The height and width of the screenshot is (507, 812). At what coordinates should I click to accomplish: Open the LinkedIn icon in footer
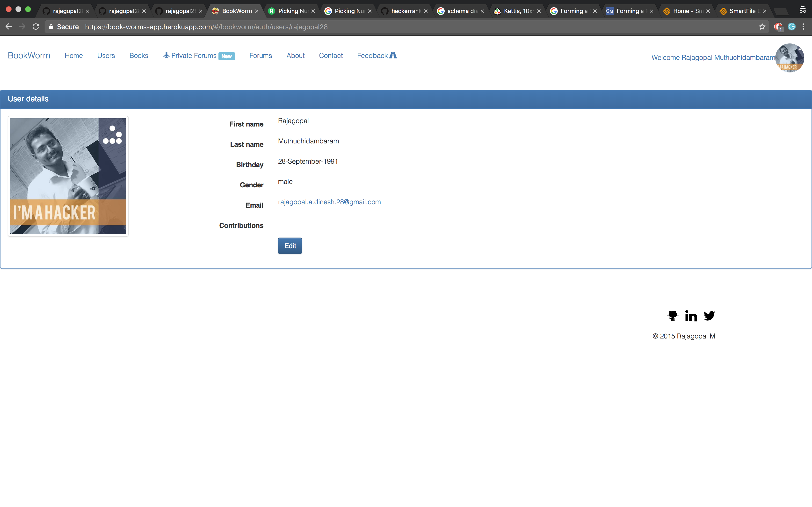click(691, 316)
